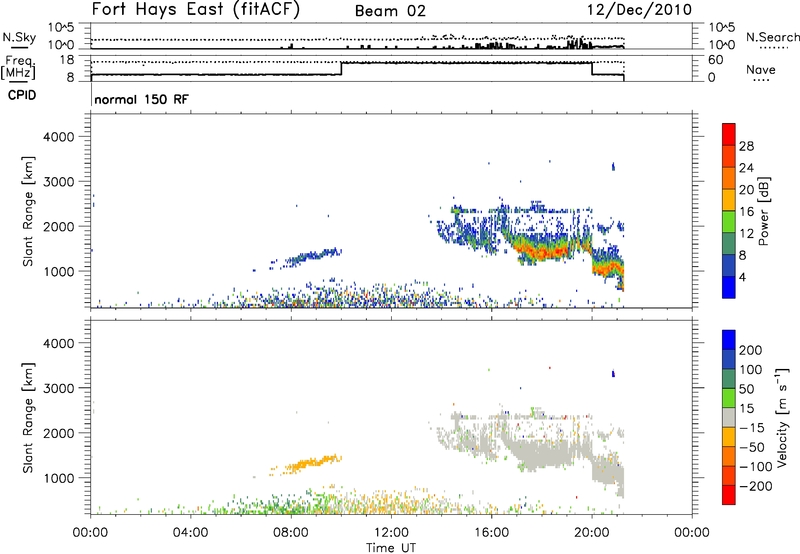Click the 'Fort Hays East (fitACF)' title

pyautogui.click(x=195, y=9)
